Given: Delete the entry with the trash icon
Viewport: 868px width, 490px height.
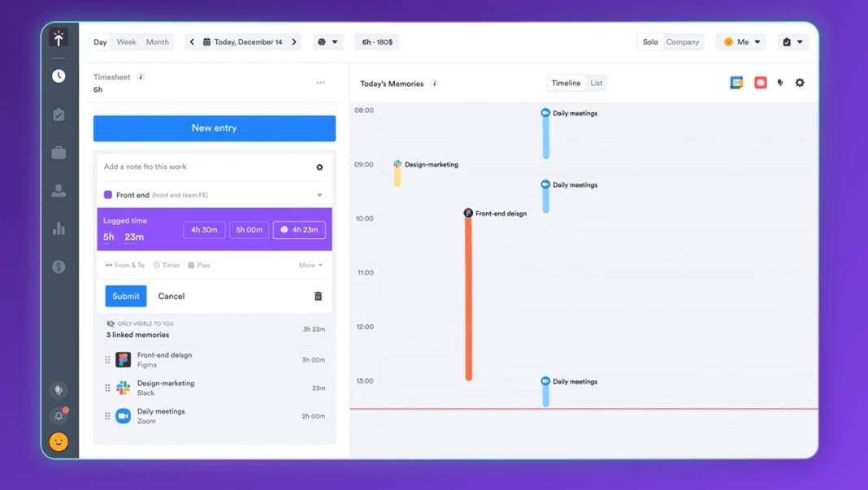Looking at the screenshot, I should tap(318, 297).
